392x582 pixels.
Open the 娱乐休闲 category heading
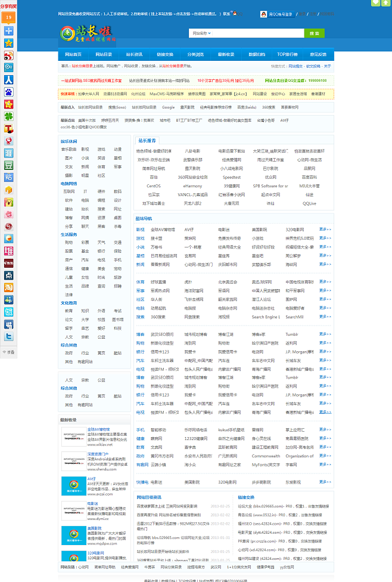click(x=69, y=141)
